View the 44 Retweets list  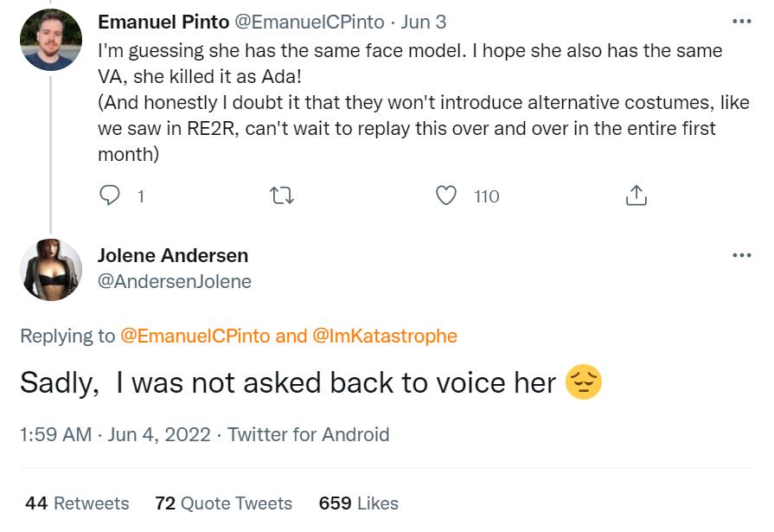[77, 503]
